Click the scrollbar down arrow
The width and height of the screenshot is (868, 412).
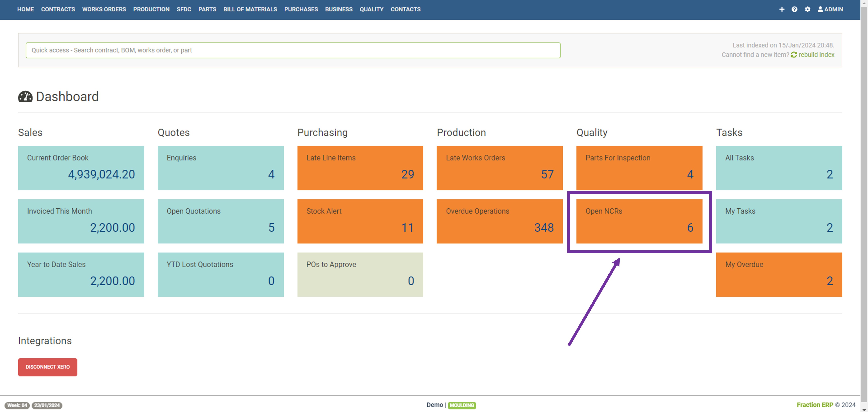pyautogui.click(x=864, y=410)
